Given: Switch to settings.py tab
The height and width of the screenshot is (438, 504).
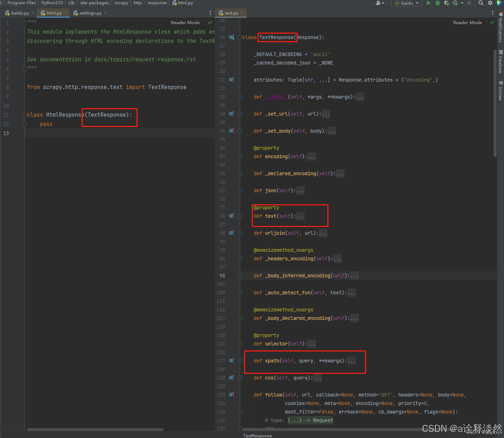Looking at the screenshot, I should pyautogui.click(x=90, y=13).
